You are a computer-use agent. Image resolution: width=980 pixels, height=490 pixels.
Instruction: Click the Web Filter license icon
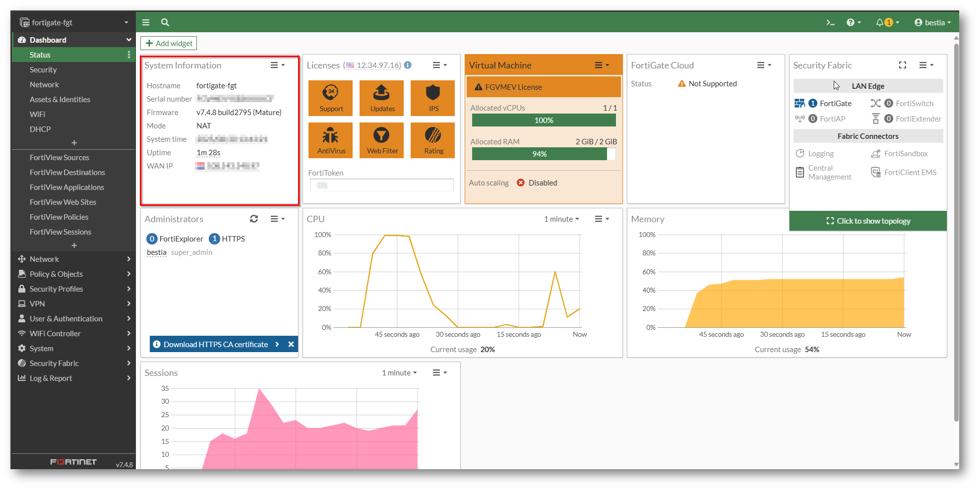(x=382, y=140)
